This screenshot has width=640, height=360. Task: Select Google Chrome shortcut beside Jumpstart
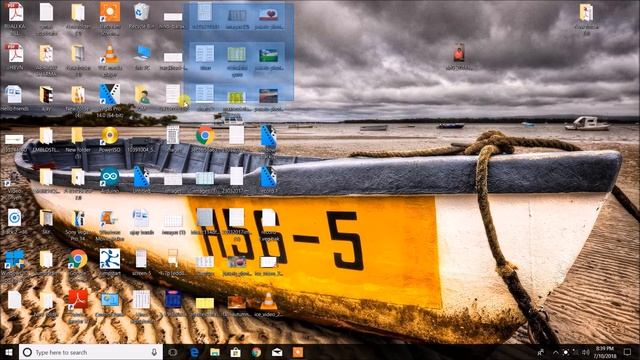pos(78,262)
